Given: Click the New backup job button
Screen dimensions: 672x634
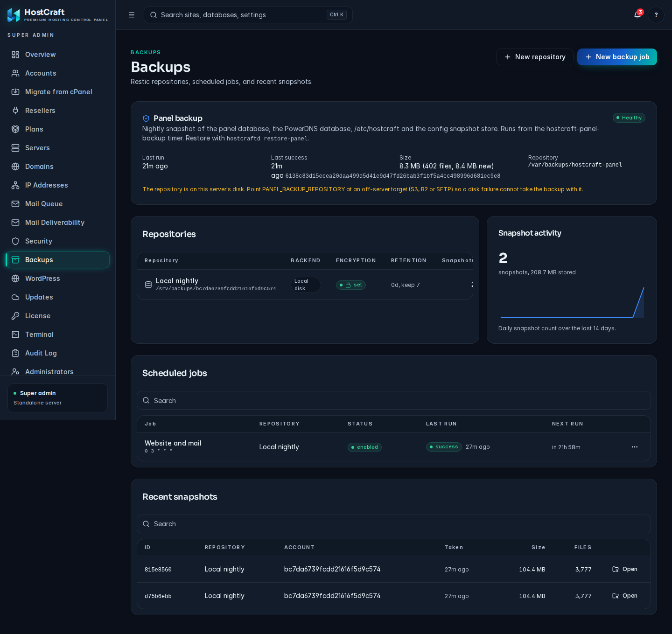Looking at the screenshot, I should point(617,57).
